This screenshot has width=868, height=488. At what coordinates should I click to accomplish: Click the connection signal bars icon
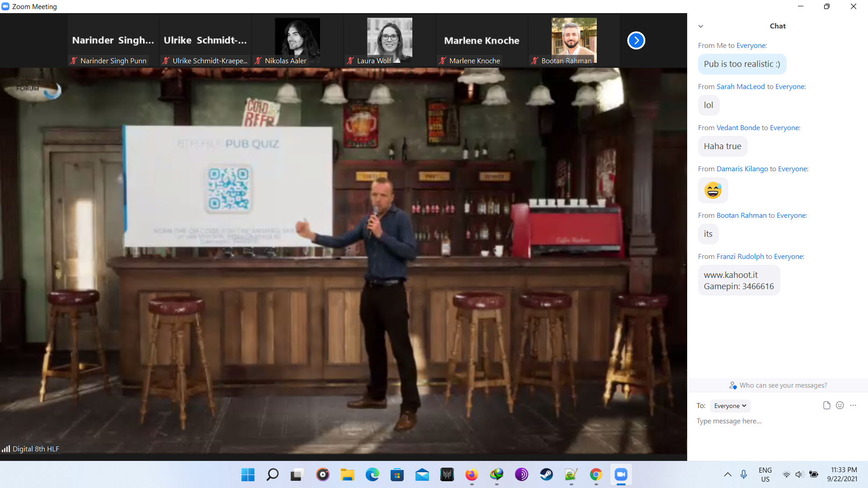(6, 449)
